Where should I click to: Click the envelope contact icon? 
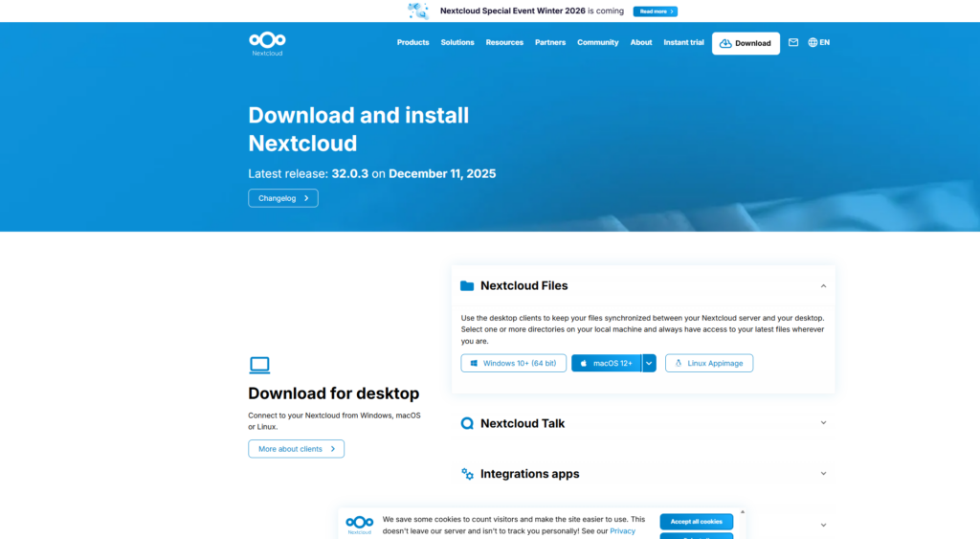tap(793, 43)
